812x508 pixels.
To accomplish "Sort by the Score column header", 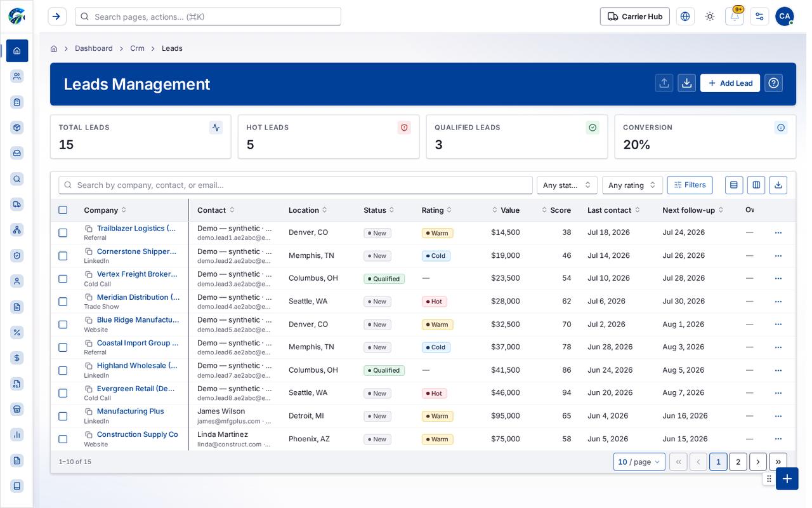I will point(556,210).
